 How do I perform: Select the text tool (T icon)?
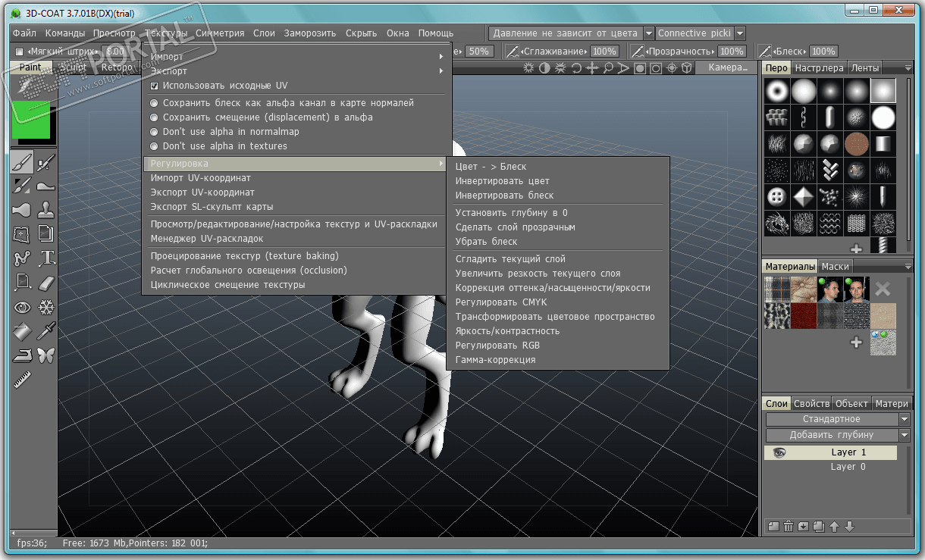pos(46,258)
